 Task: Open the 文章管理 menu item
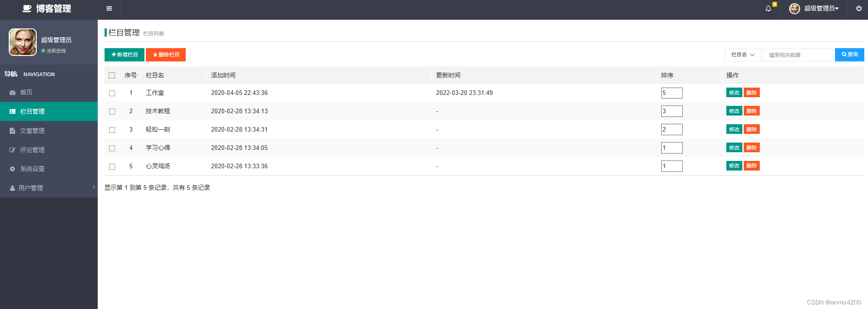(49, 131)
